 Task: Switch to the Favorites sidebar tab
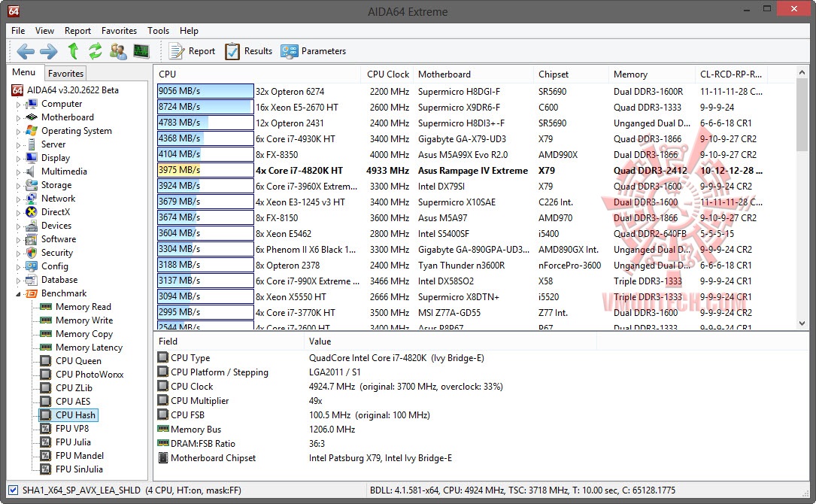click(x=65, y=74)
